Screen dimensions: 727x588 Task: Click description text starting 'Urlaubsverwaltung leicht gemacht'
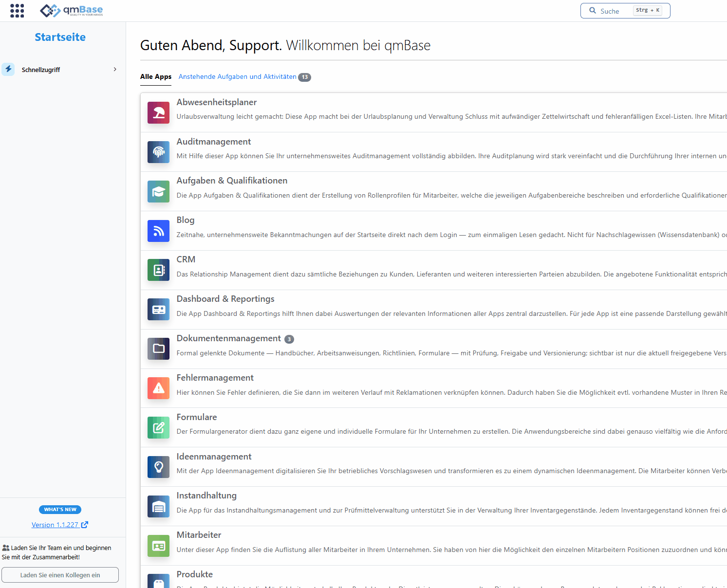click(451, 116)
